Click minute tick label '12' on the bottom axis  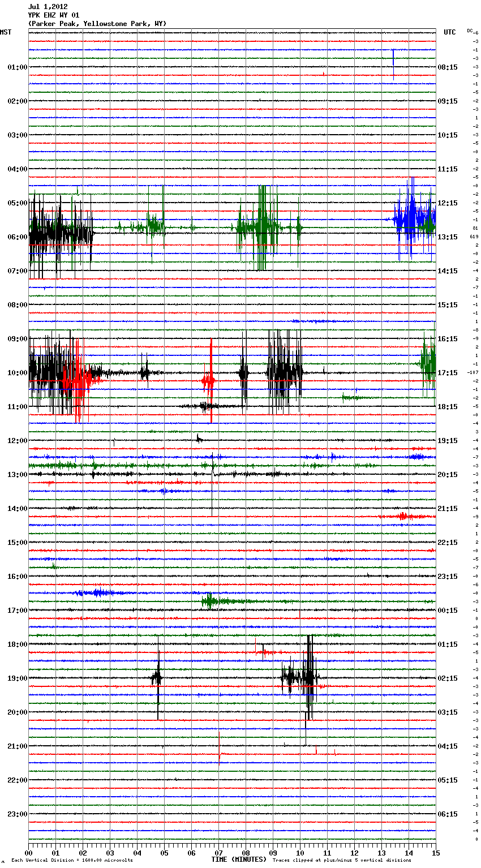click(354, 852)
